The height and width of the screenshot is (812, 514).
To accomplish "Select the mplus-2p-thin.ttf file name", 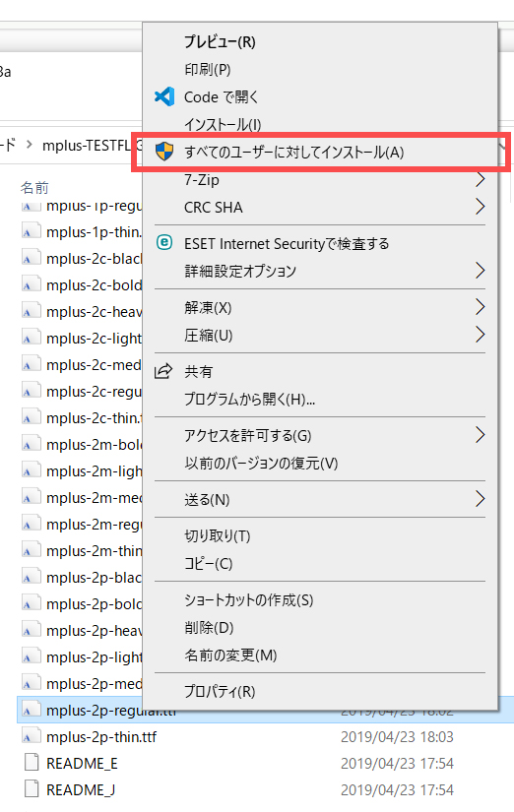I will pos(101,737).
